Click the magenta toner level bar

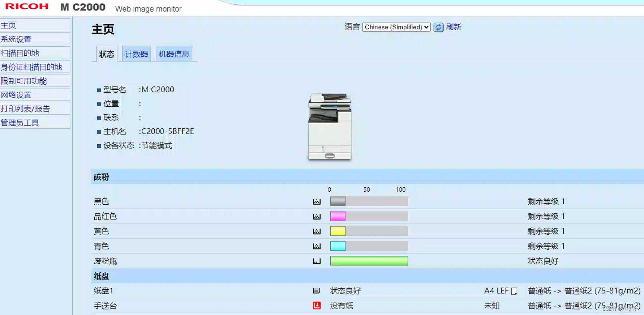369,216
